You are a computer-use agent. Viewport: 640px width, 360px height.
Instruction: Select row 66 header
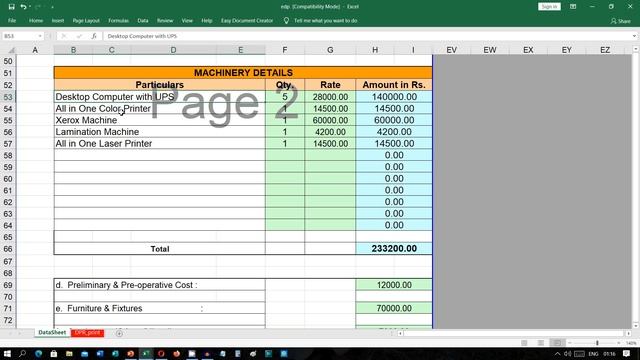[x=8, y=249]
